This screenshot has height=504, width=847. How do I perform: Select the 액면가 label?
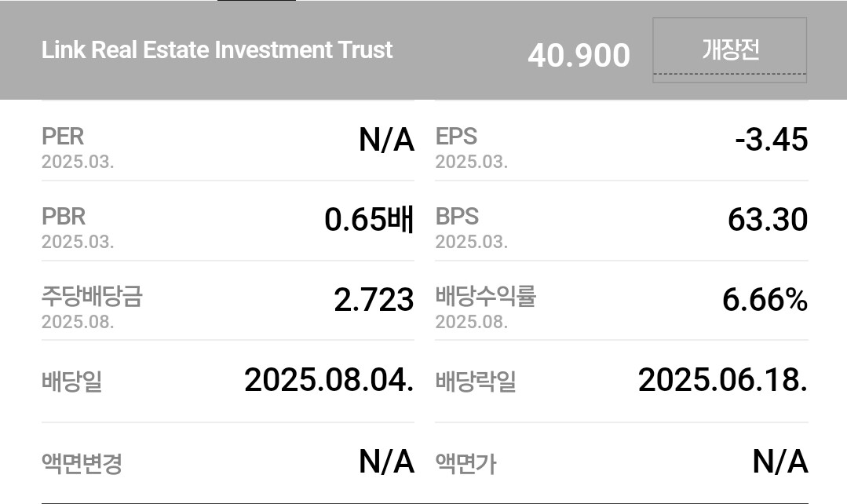[465, 463]
